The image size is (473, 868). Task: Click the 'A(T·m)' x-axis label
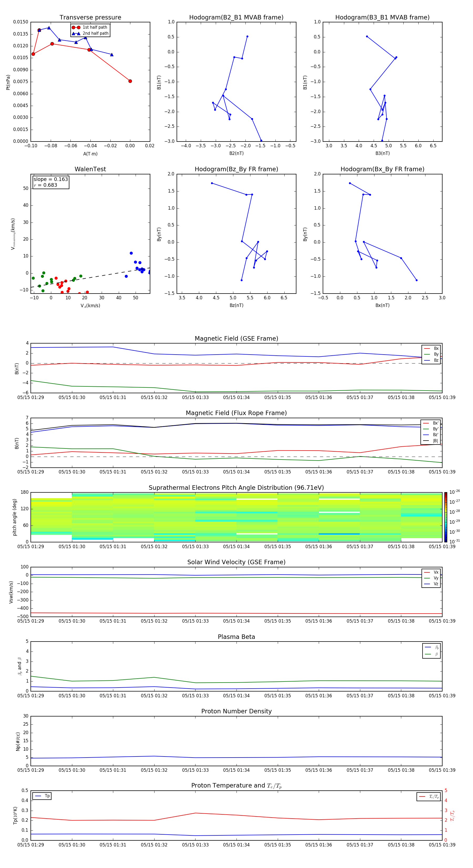90,154
